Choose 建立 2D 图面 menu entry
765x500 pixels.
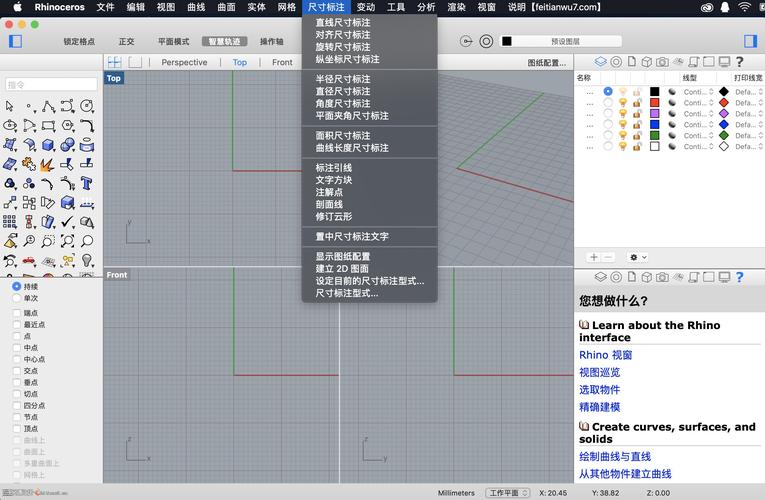342,269
